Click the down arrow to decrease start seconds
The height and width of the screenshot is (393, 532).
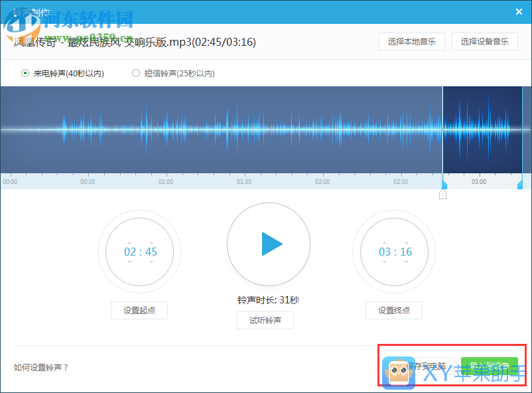(x=151, y=262)
